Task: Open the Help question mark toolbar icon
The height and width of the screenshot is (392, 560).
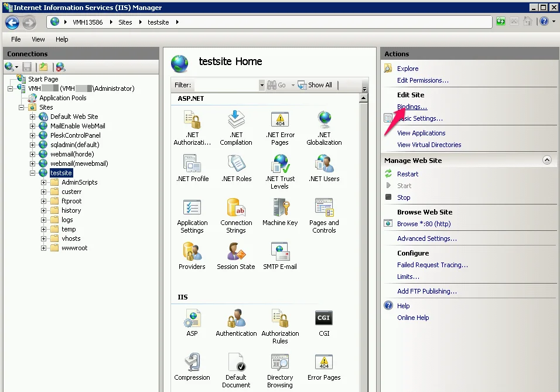Action: coord(544,22)
